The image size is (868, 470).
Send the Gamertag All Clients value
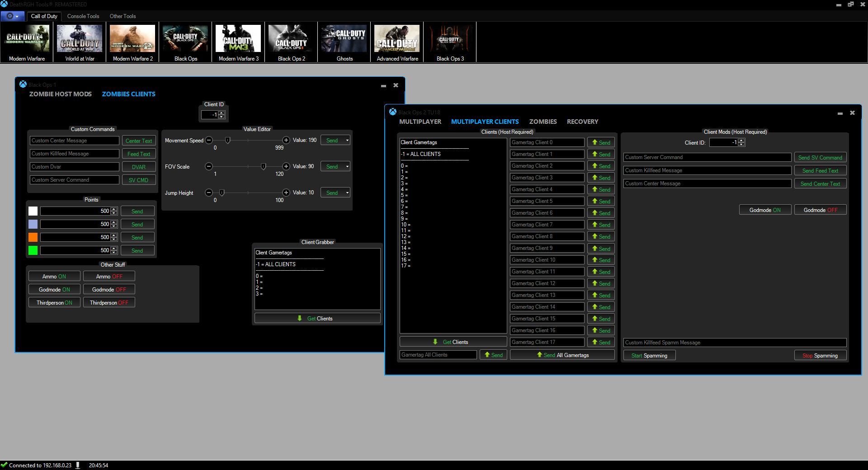click(493, 355)
